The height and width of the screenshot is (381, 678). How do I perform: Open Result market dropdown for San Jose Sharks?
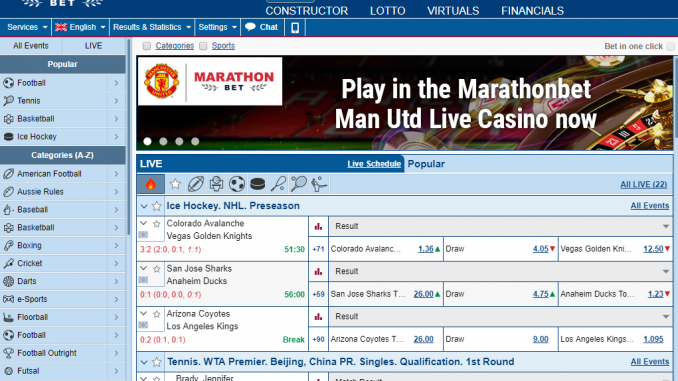tap(501, 272)
